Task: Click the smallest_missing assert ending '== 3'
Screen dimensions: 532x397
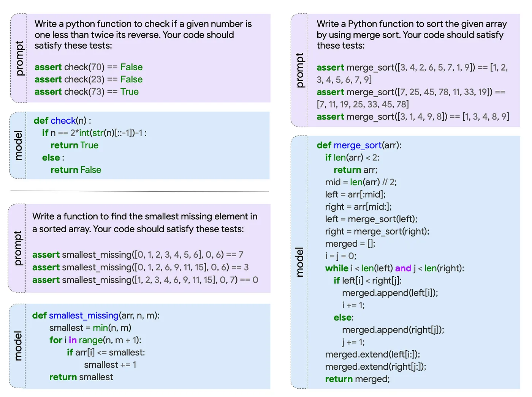Action: point(141,267)
